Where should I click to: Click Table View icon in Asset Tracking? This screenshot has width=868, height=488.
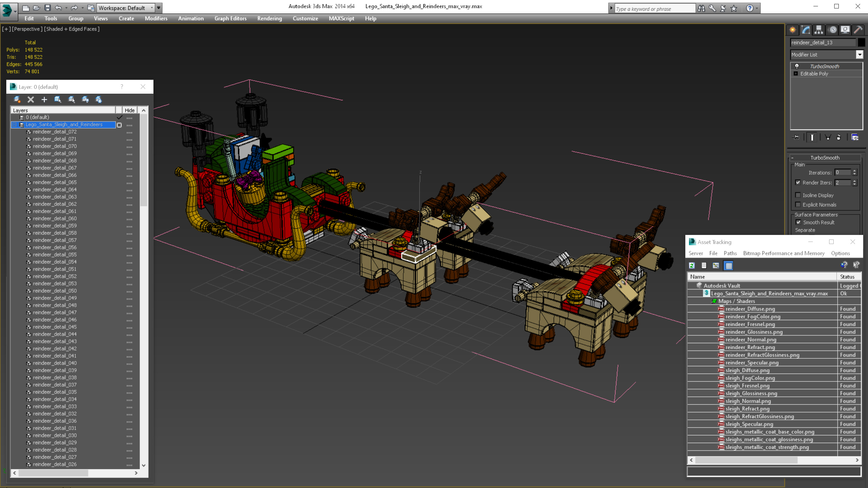pos(729,266)
